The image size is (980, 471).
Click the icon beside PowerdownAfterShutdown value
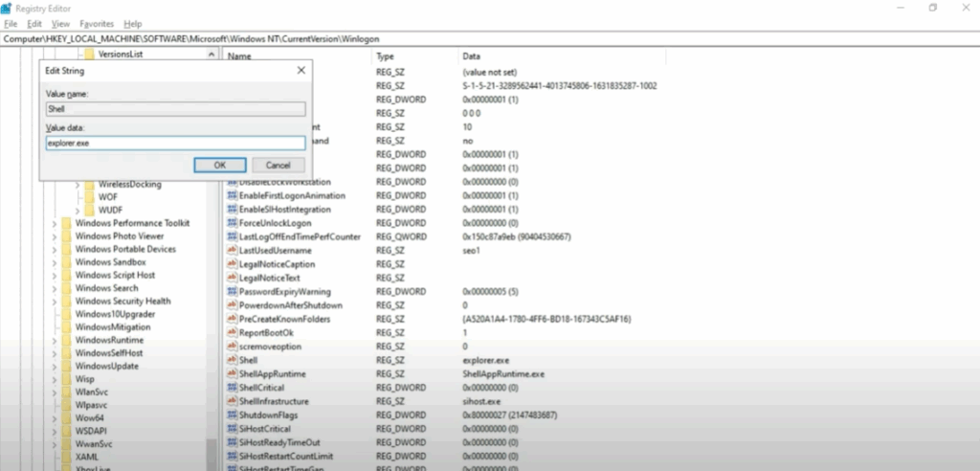pyautogui.click(x=232, y=305)
